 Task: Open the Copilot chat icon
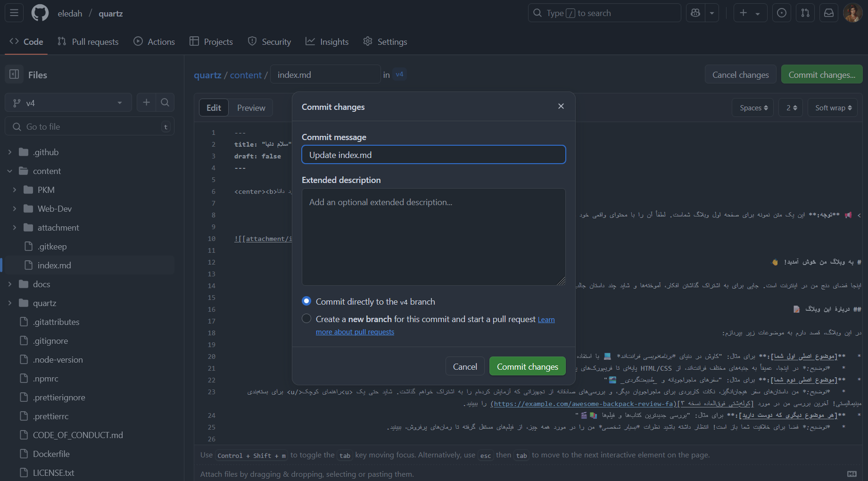click(695, 13)
